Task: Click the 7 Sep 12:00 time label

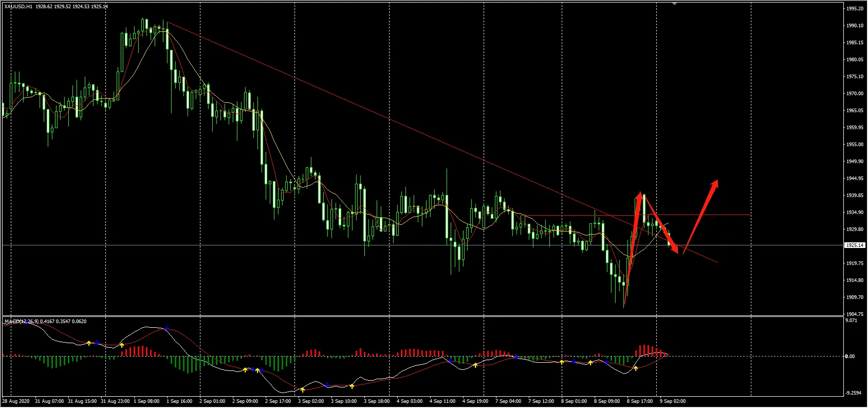Action: 541,401
